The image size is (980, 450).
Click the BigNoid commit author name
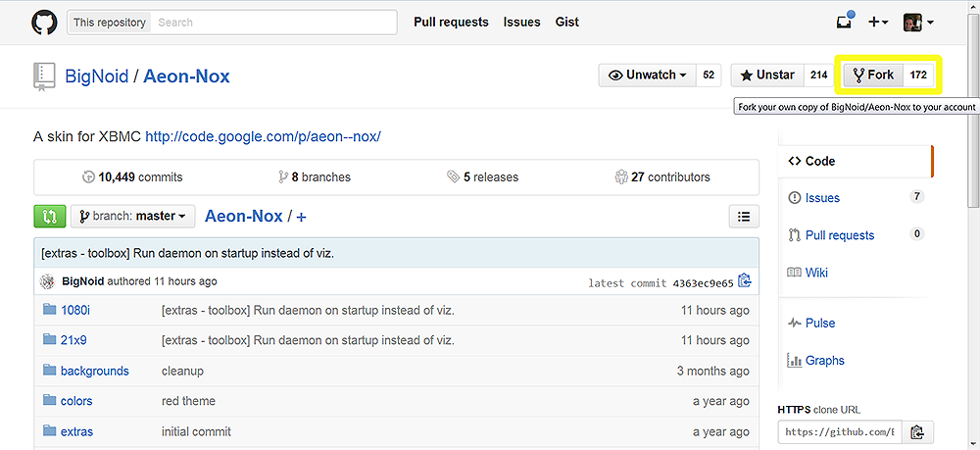coord(83,282)
